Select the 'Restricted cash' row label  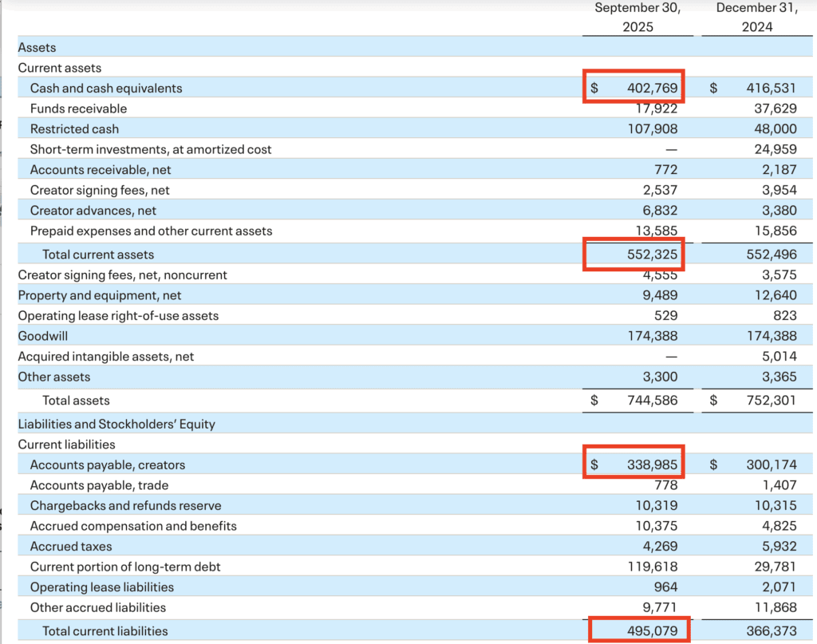pyautogui.click(x=74, y=128)
